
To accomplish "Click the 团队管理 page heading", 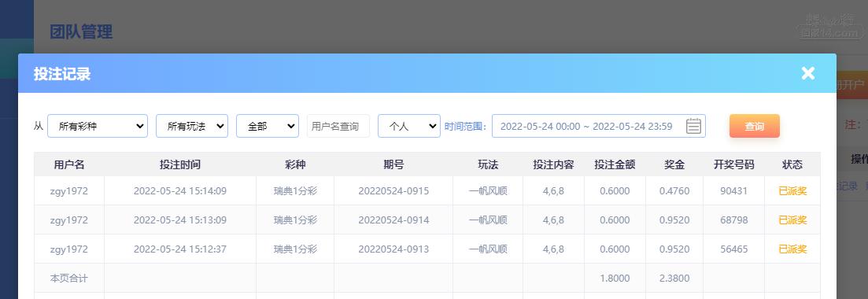I will pos(81,31).
